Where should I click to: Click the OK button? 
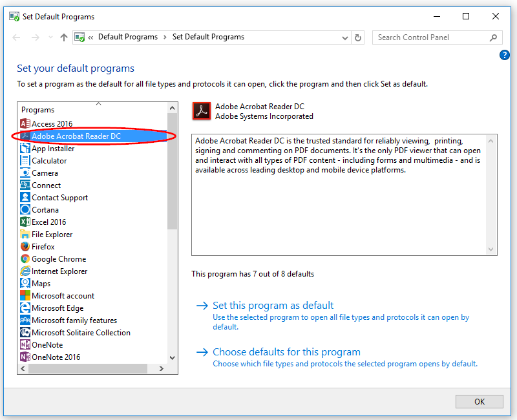click(x=480, y=401)
